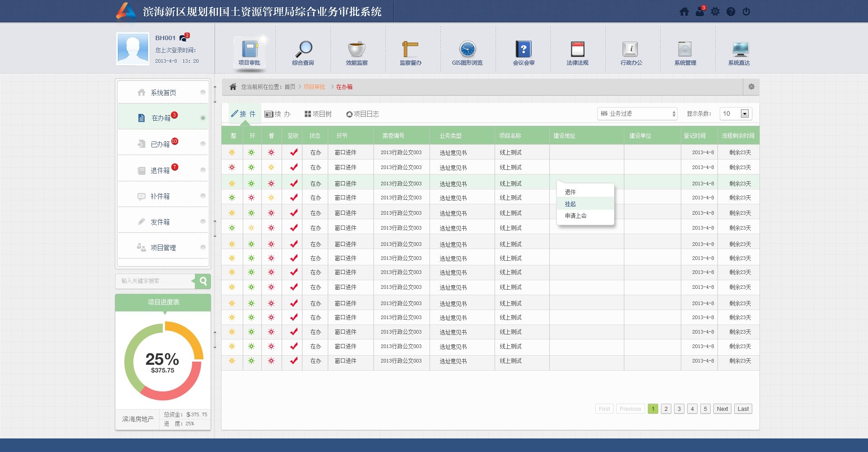Click the BH001 user avatar
Screen dimensions: 868x452
[x=133, y=48]
